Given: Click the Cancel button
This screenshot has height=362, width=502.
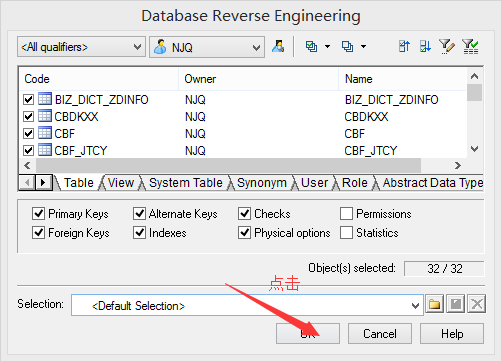Looking at the screenshot, I should [x=380, y=333].
